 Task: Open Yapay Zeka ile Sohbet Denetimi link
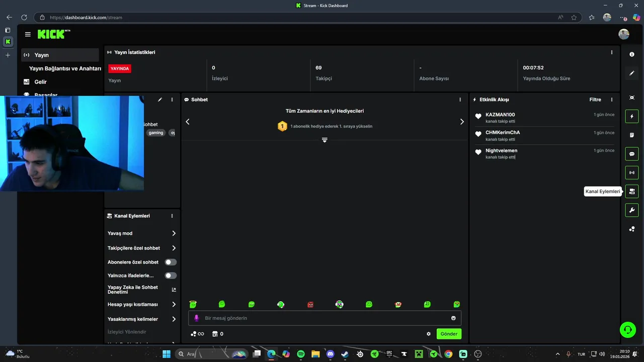click(x=133, y=290)
